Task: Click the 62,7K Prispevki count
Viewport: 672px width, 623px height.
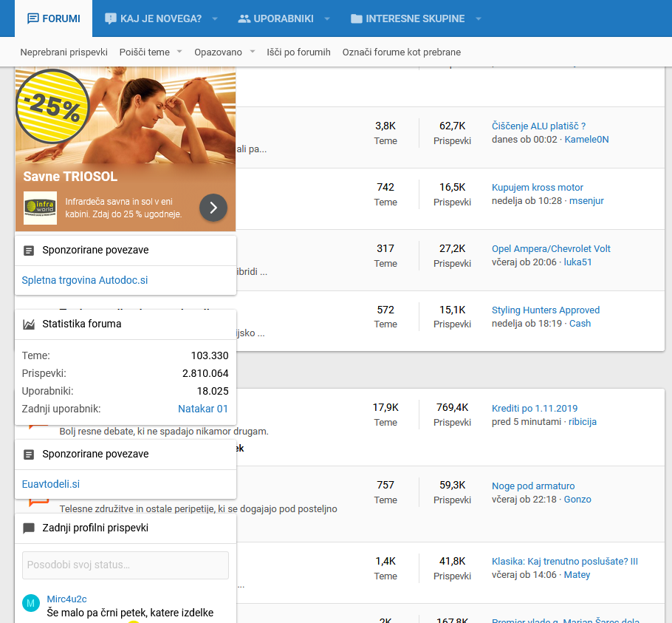Action: pos(452,126)
